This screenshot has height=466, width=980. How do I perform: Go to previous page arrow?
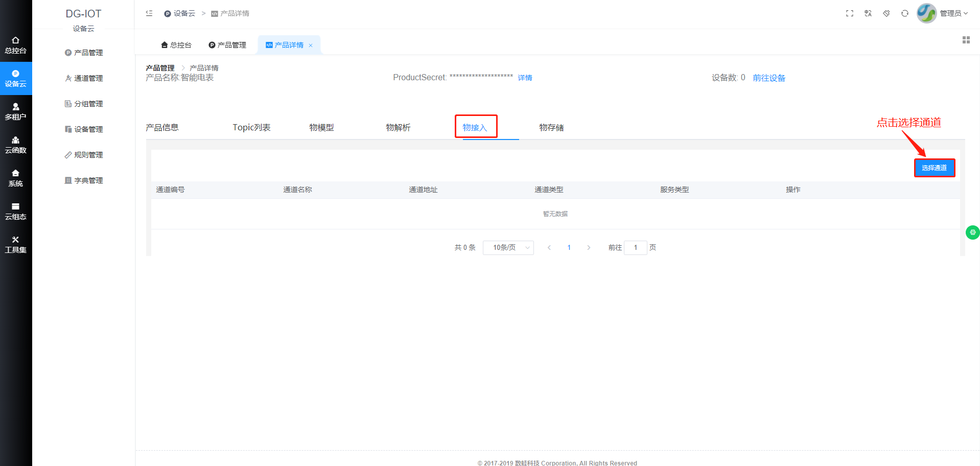click(549, 247)
